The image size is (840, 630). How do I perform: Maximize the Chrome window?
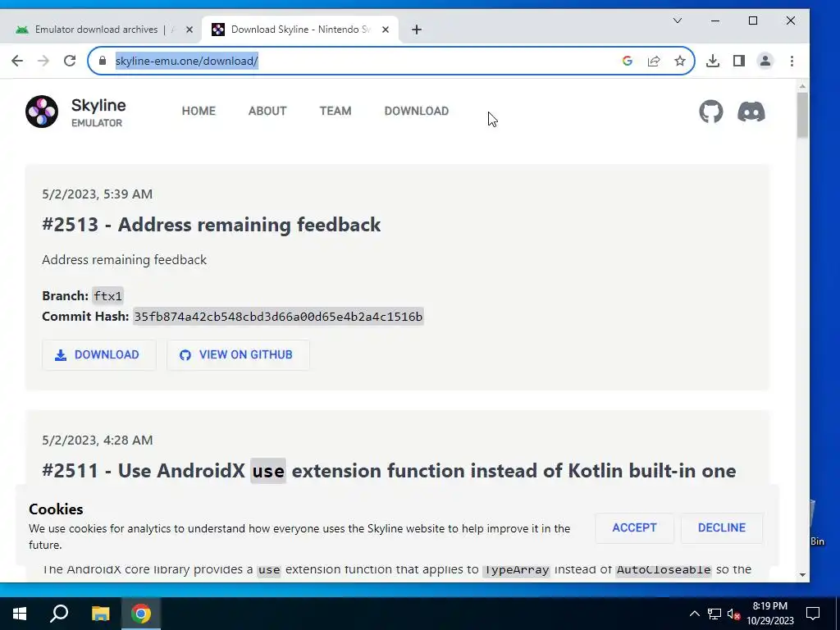[753, 21]
